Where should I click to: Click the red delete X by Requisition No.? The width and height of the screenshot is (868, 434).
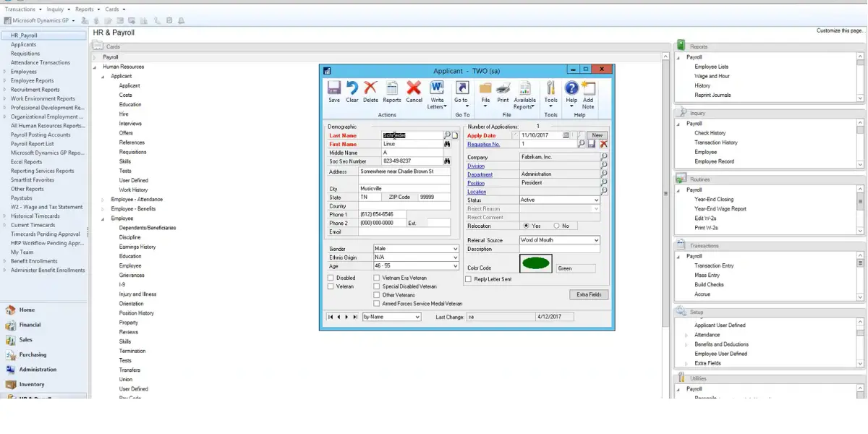[603, 144]
